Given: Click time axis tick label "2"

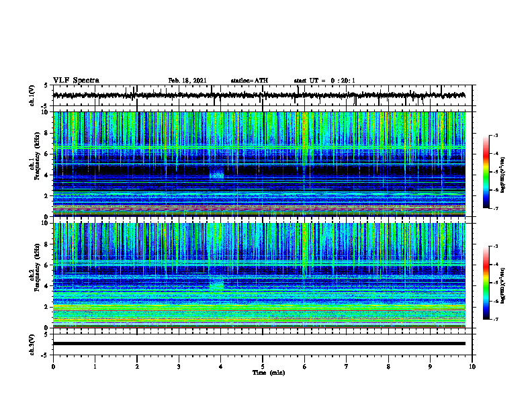Looking at the screenshot, I should coord(137,367).
